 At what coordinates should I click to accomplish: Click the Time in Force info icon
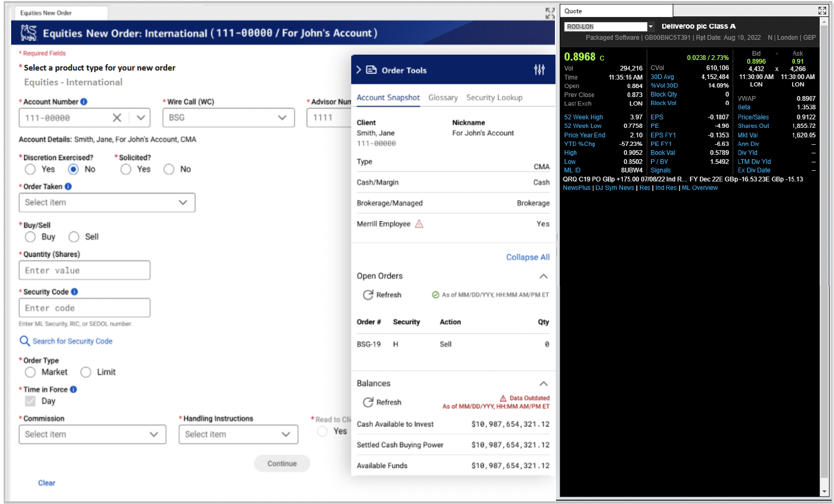73,389
